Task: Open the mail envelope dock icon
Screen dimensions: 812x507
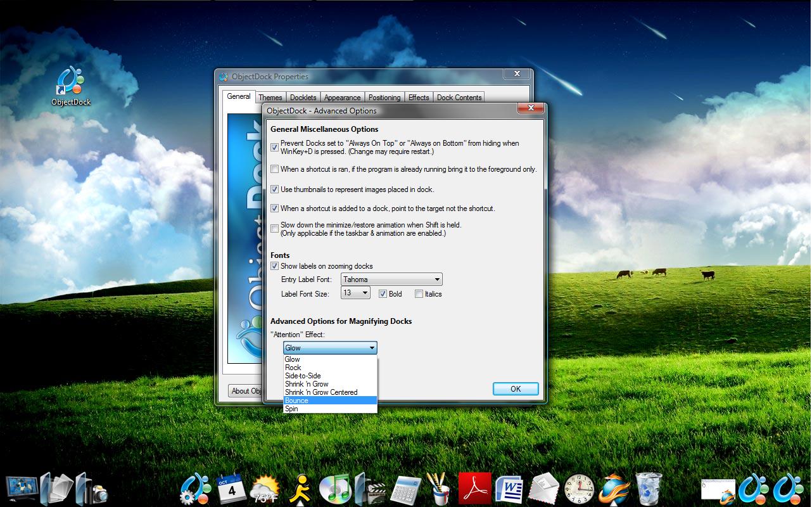Action: point(543,489)
